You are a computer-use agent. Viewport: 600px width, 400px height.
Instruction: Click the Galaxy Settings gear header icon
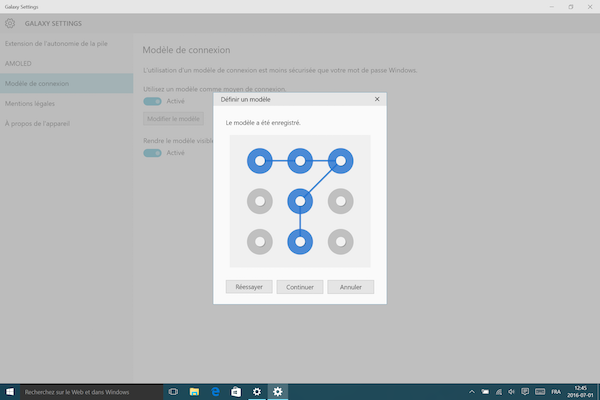coord(10,23)
